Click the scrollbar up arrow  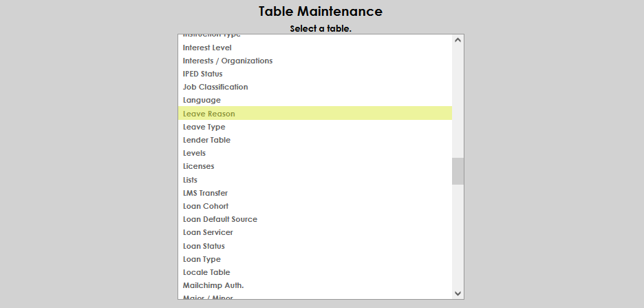point(458,40)
